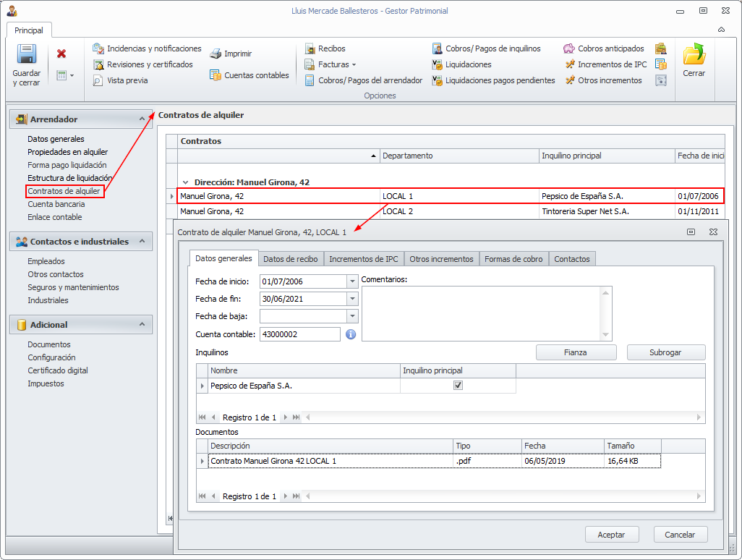Click the Imprimir printer icon
742x560 pixels.
tap(216, 54)
